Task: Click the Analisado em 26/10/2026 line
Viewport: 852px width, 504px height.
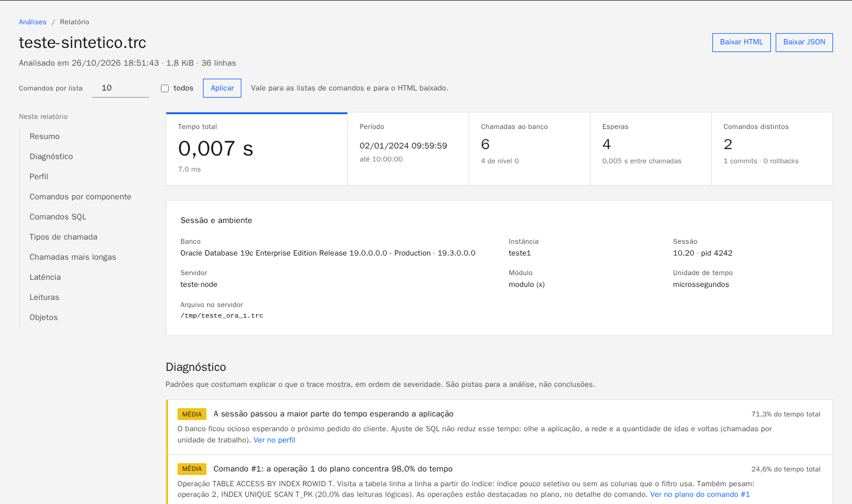Action: point(127,63)
